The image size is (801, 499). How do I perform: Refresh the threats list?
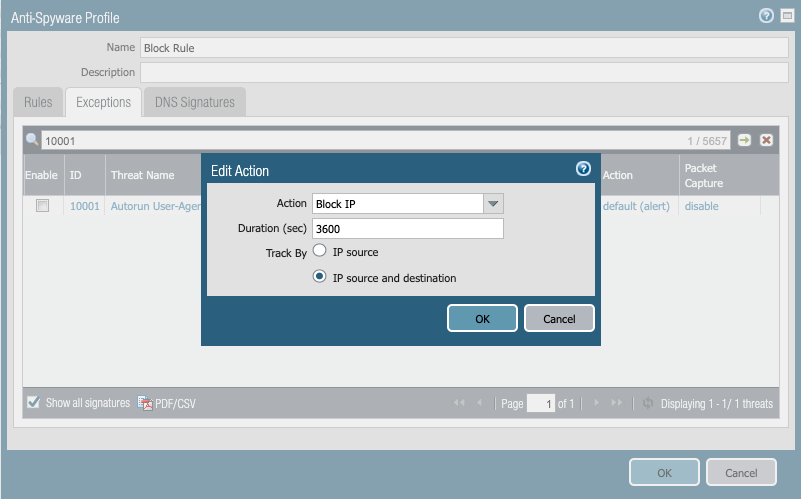pos(648,403)
